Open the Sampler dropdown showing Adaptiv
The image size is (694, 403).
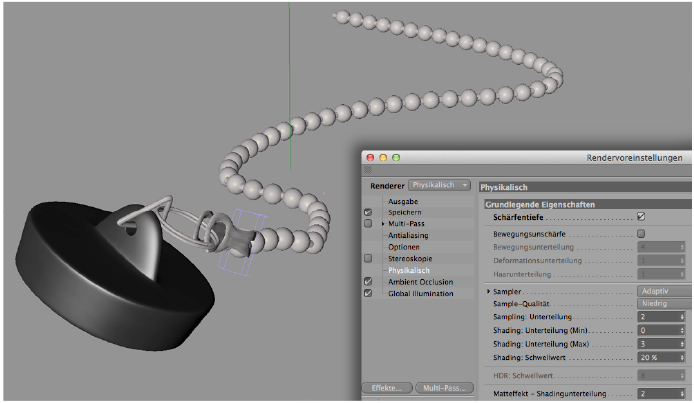[x=664, y=291]
